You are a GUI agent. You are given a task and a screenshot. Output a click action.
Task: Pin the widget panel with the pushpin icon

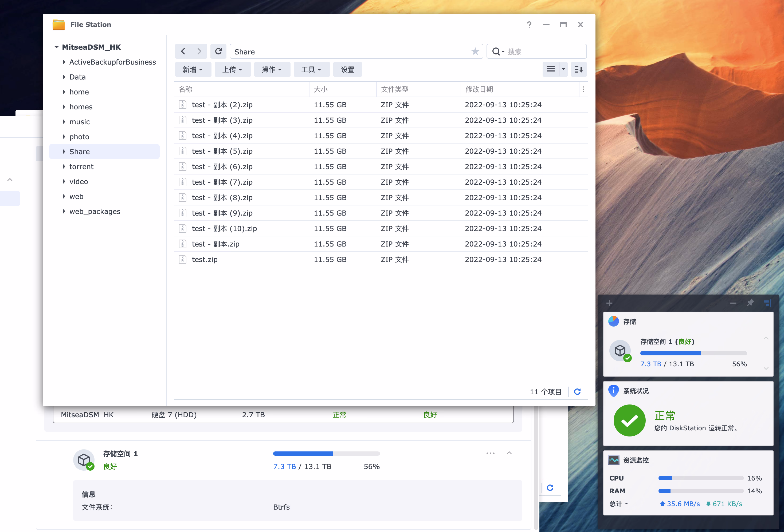pos(750,303)
